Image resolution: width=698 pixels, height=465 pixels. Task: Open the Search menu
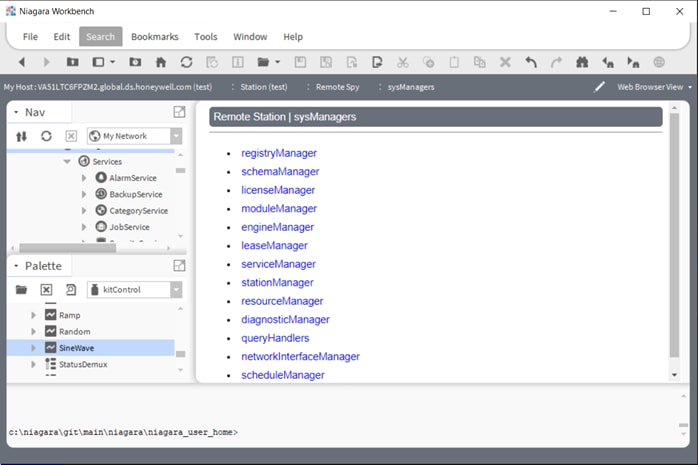101,36
